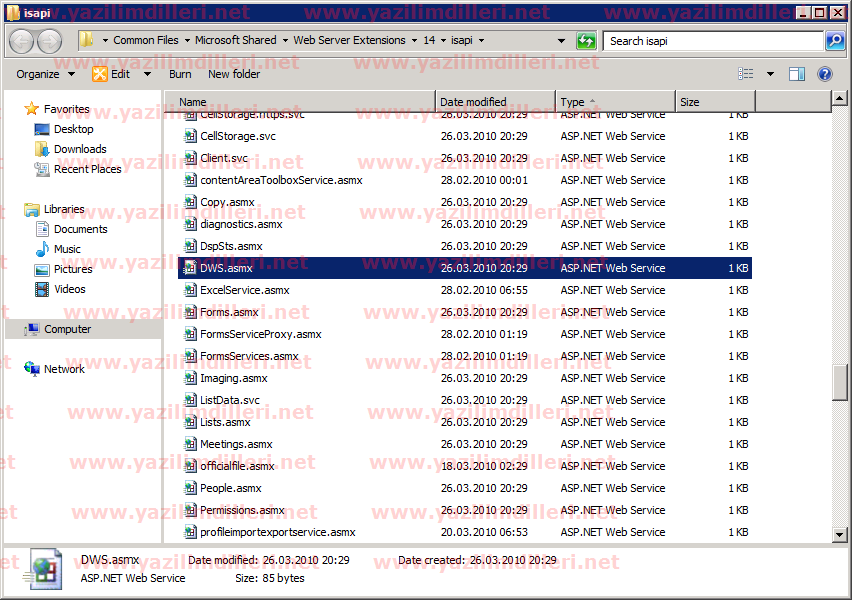Click the Forward navigation arrow button
Viewport: 852px width, 600px height.
pos(49,41)
